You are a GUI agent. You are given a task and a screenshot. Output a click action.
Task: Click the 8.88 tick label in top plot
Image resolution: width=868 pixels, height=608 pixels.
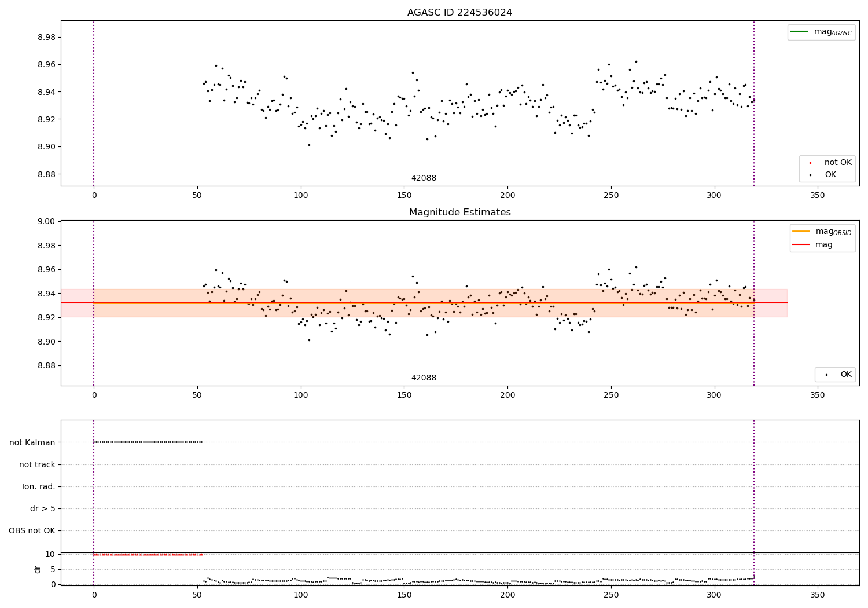click(x=46, y=174)
